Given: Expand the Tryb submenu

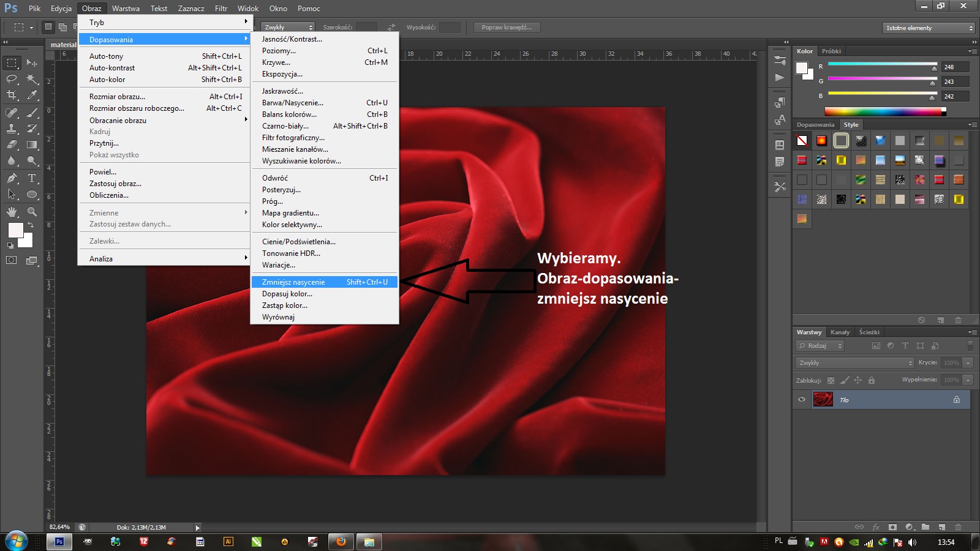Looking at the screenshot, I should coord(164,22).
